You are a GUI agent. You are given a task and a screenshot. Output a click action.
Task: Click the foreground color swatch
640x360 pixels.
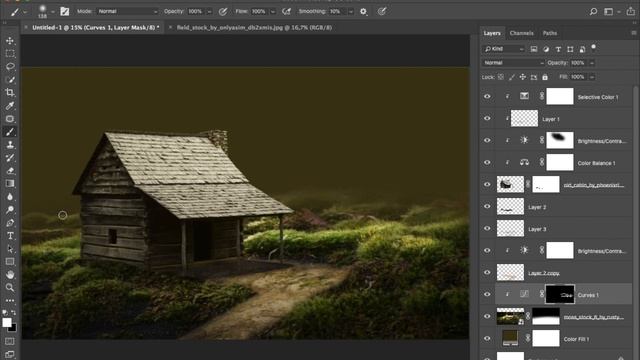click(x=7, y=322)
